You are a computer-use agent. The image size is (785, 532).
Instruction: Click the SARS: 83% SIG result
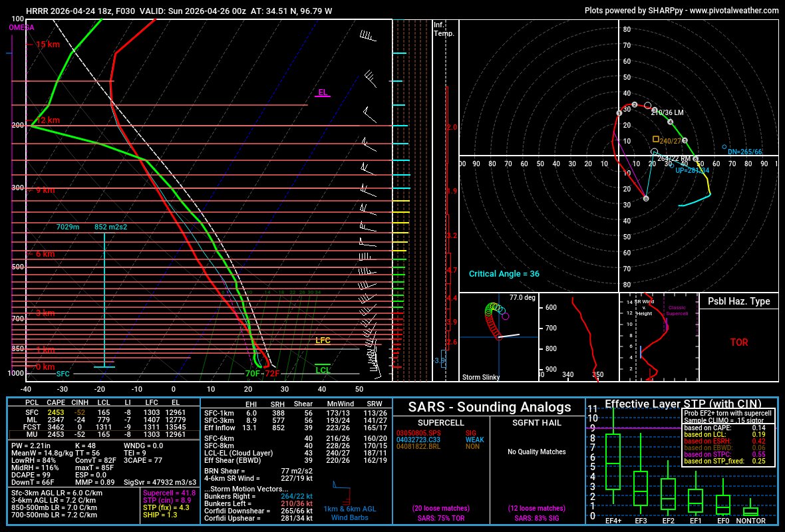tap(537, 518)
